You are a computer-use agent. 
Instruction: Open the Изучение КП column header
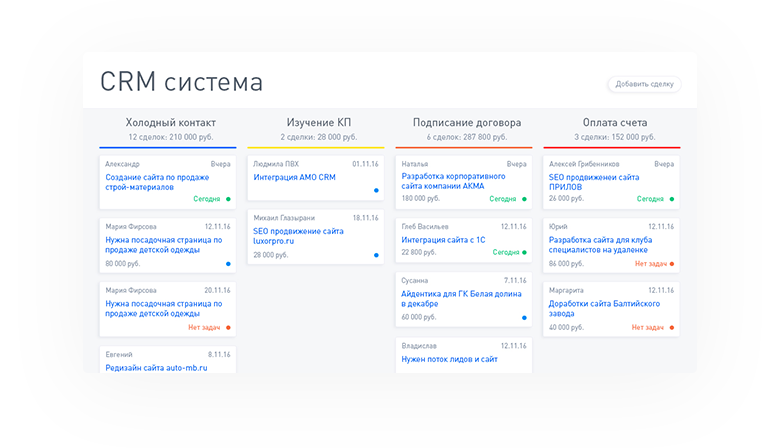tap(318, 122)
